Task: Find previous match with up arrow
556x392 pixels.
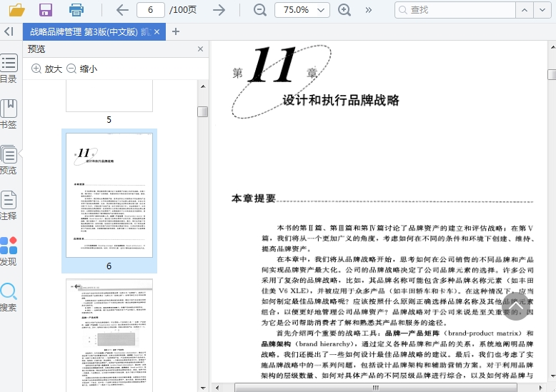Action: (525, 10)
